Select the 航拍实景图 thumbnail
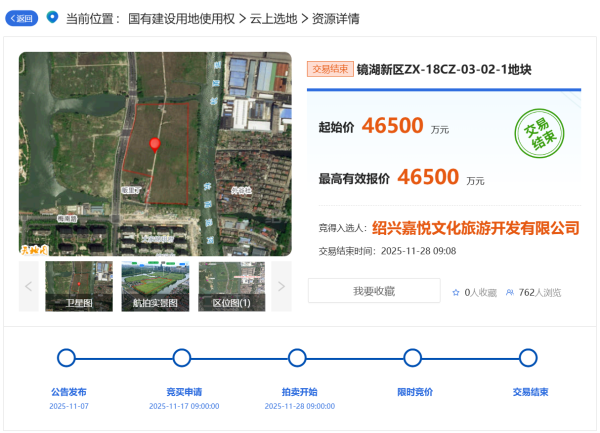 coord(155,286)
